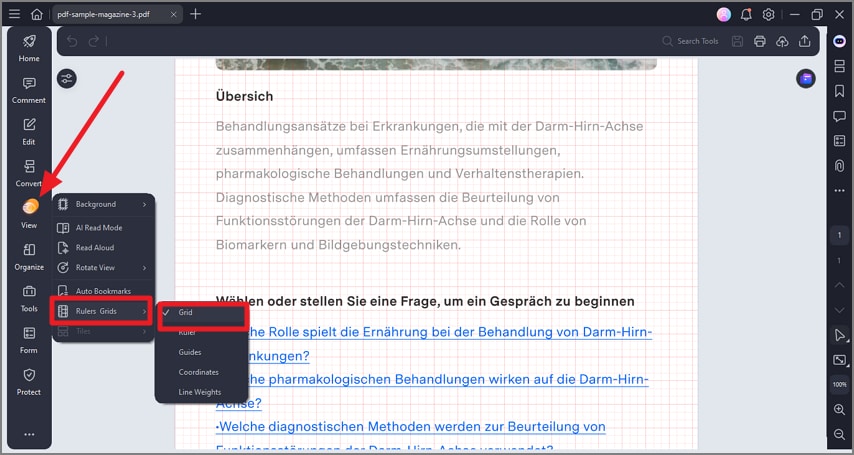The height and width of the screenshot is (455, 854).
Task: Open the Protect tool
Action: pyautogui.click(x=29, y=382)
